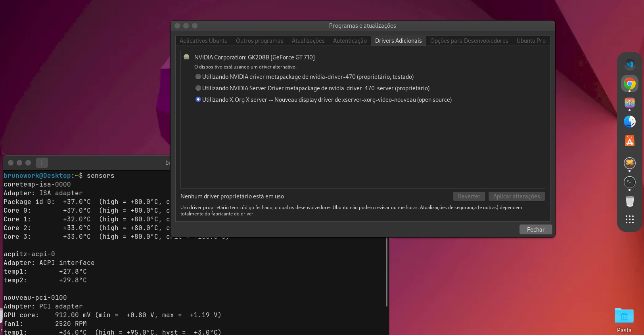Screen dimensions: 644x335
Task: Click the 'Programas e atualizações' window title
Action: click(x=362, y=26)
